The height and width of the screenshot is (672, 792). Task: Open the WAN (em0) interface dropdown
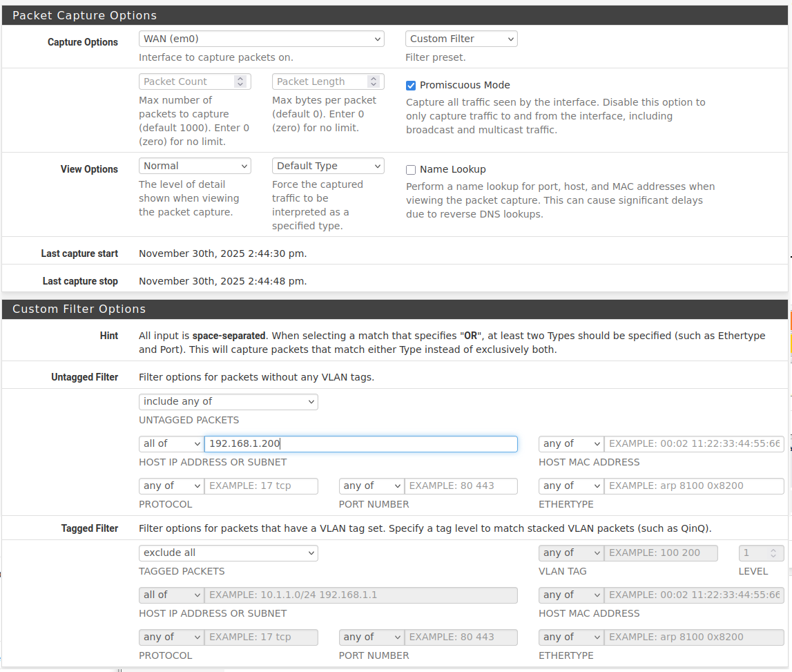[261, 39]
